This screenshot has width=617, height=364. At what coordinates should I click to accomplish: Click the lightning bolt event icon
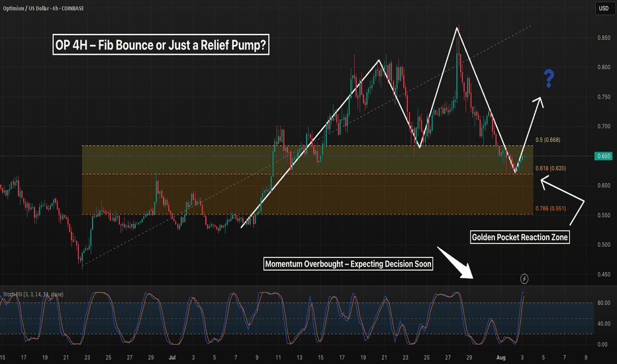click(525, 279)
